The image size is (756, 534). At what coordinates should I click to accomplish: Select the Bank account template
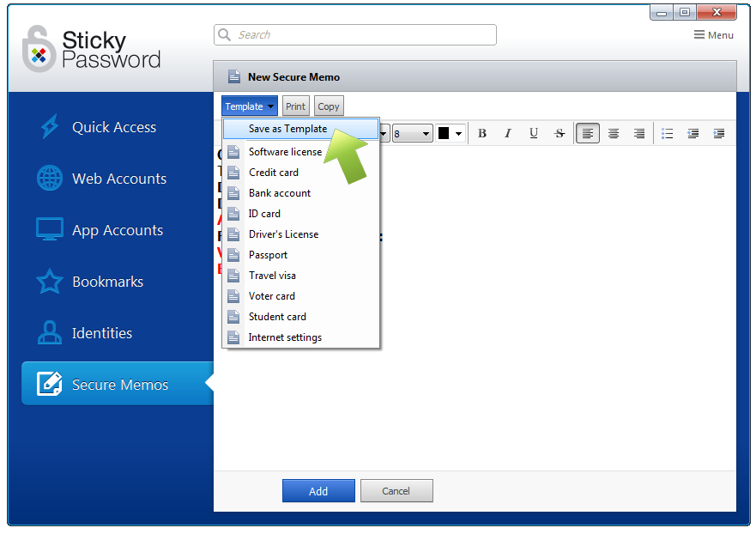click(300, 193)
